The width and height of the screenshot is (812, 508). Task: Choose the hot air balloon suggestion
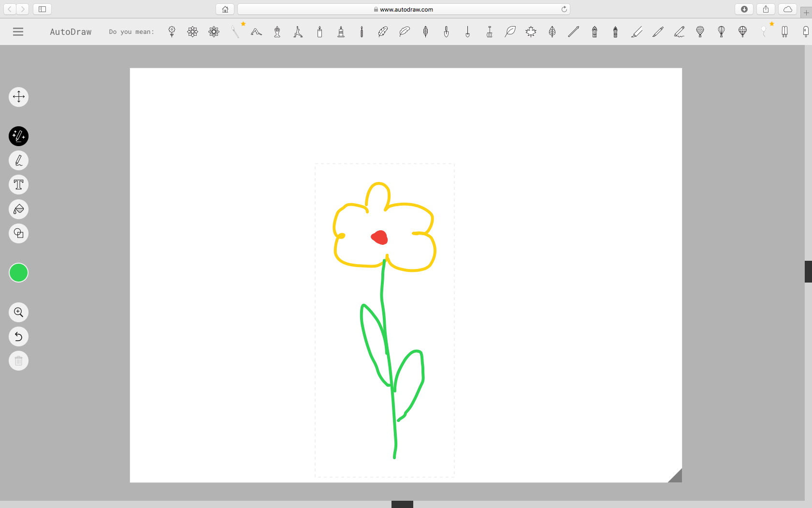tap(700, 31)
